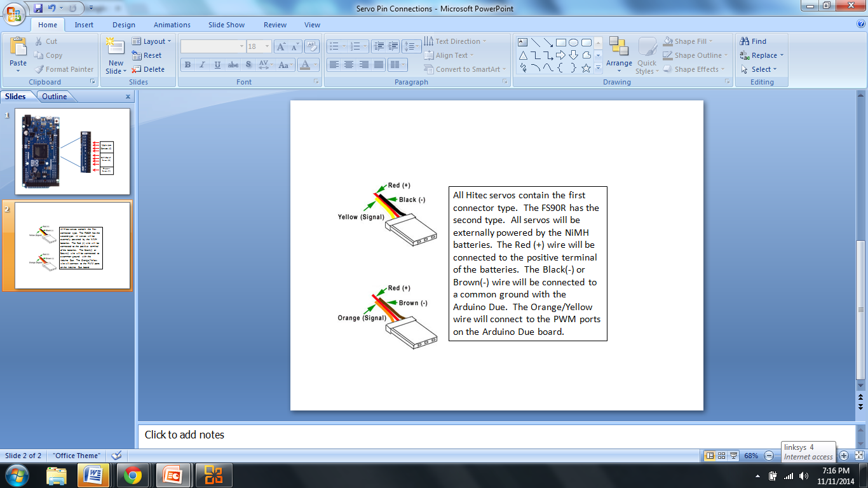The width and height of the screenshot is (868, 488).
Task: Click the Format Painter brush icon
Action: click(39, 69)
